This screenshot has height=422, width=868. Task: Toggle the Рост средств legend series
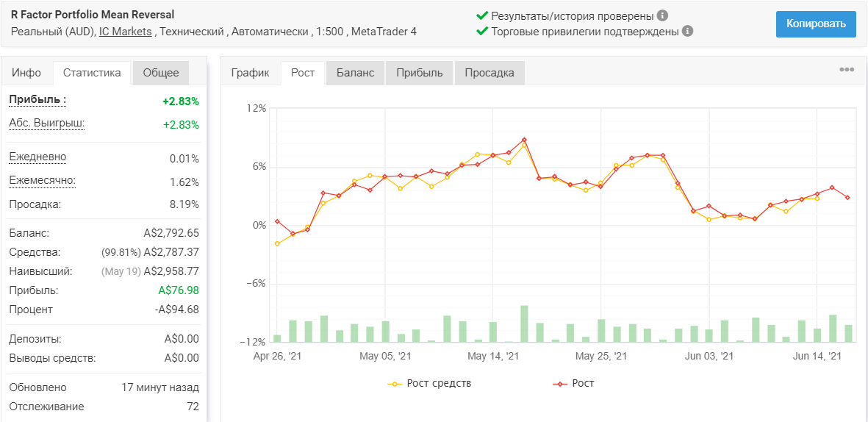430,383
